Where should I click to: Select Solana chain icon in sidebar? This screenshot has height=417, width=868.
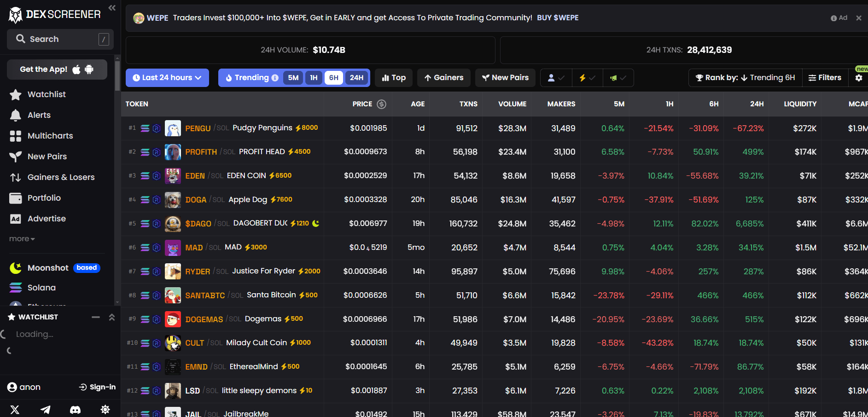pos(16,288)
